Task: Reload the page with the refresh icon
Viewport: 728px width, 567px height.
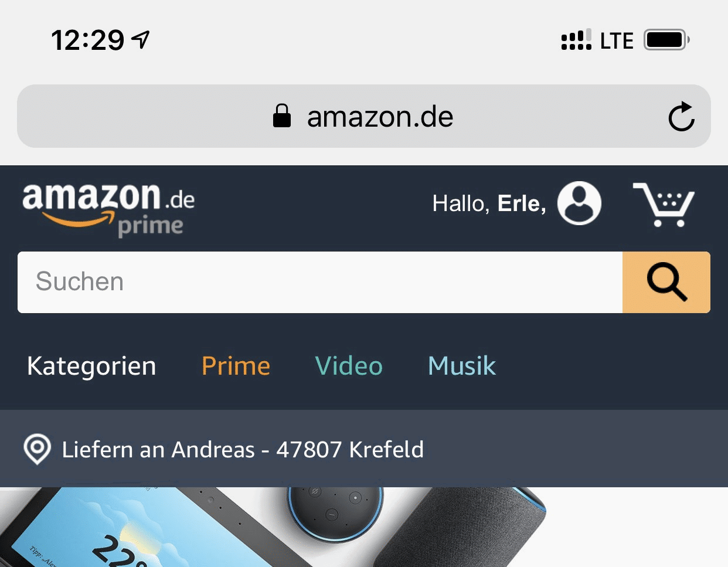Action: pyautogui.click(x=681, y=116)
